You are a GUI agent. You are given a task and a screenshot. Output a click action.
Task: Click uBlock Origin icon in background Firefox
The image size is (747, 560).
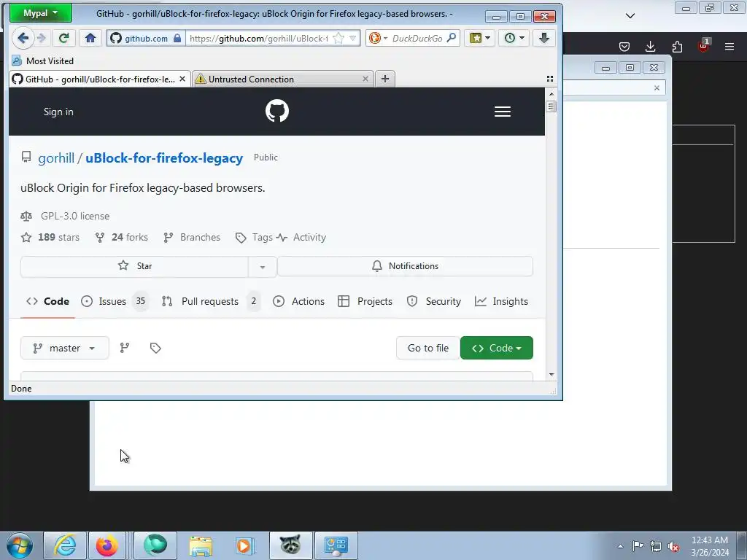coord(703,46)
